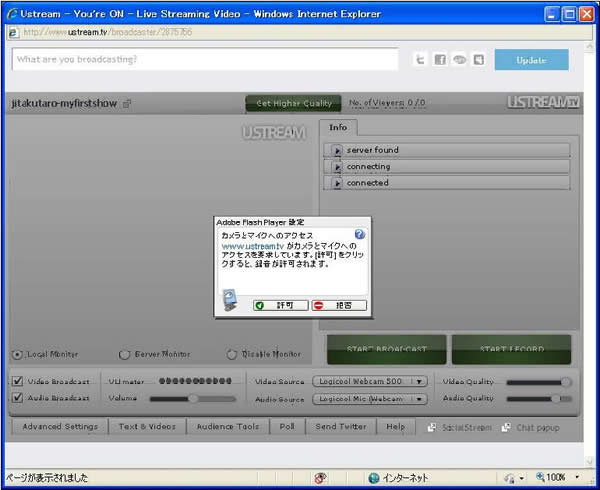Click the help question mark in Flash dialog

(x=360, y=234)
